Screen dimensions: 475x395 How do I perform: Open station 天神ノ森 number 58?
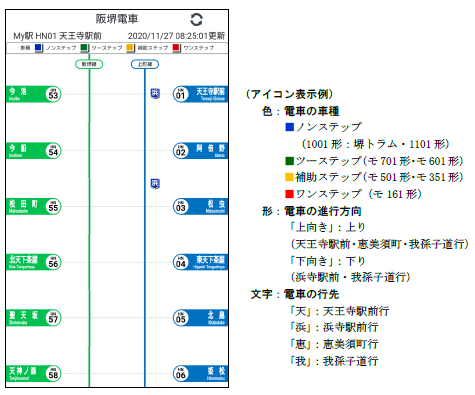coord(34,374)
